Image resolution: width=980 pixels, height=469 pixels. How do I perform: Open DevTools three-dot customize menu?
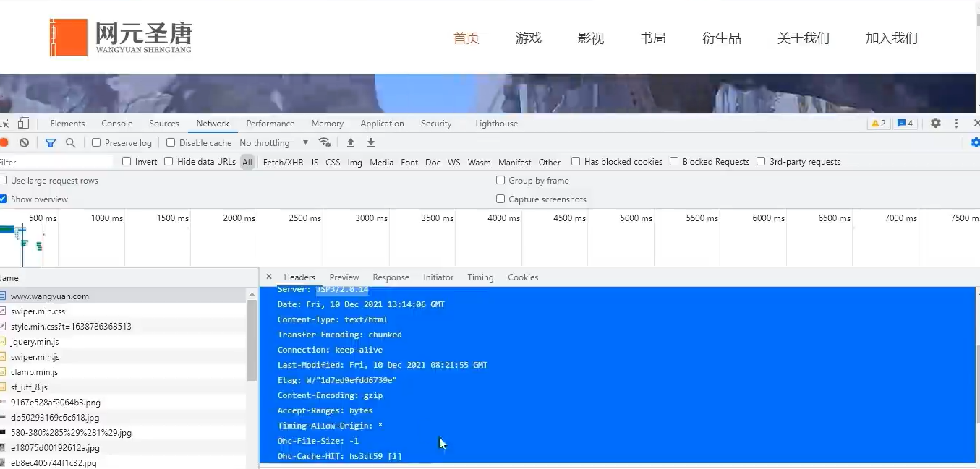coord(956,124)
